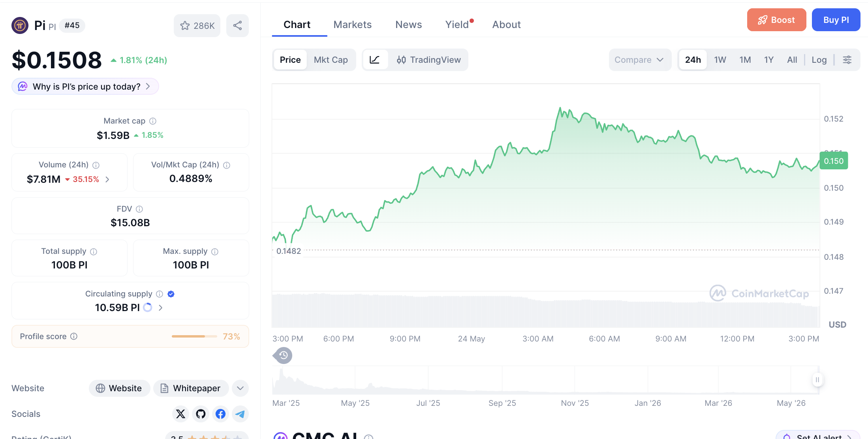Open the Telegram social link

240,414
